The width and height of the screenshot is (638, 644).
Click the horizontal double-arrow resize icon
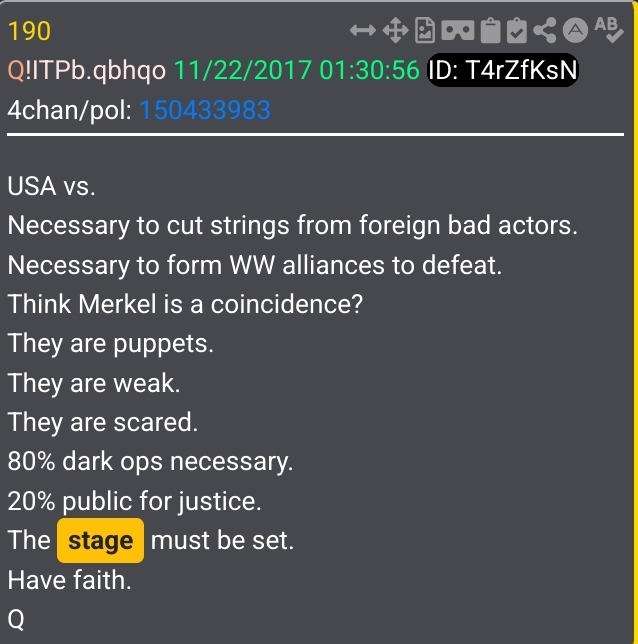coord(363,30)
